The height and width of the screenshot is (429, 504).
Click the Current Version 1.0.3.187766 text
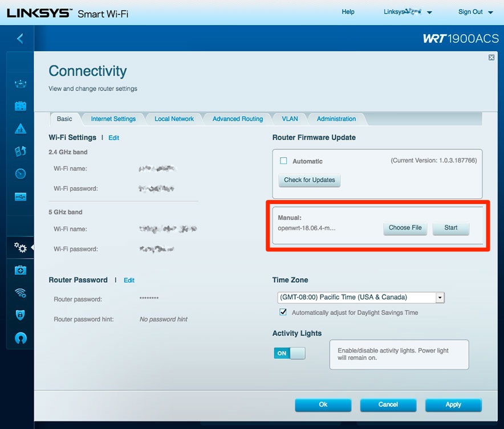[x=434, y=160]
